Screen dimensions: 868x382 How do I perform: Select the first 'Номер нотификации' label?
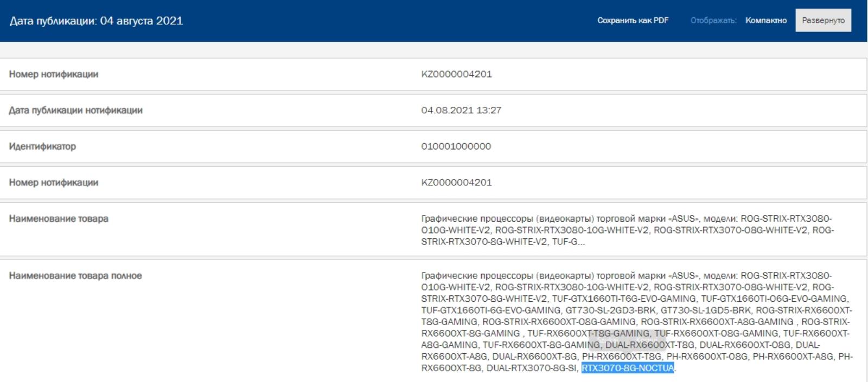(x=53, y=74)
